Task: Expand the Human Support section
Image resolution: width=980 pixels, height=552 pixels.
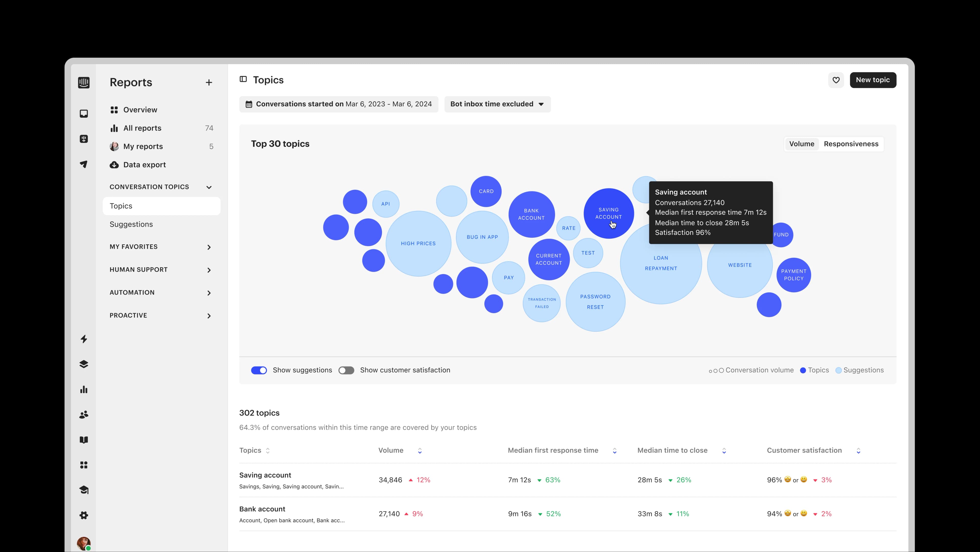Action: 209,269
